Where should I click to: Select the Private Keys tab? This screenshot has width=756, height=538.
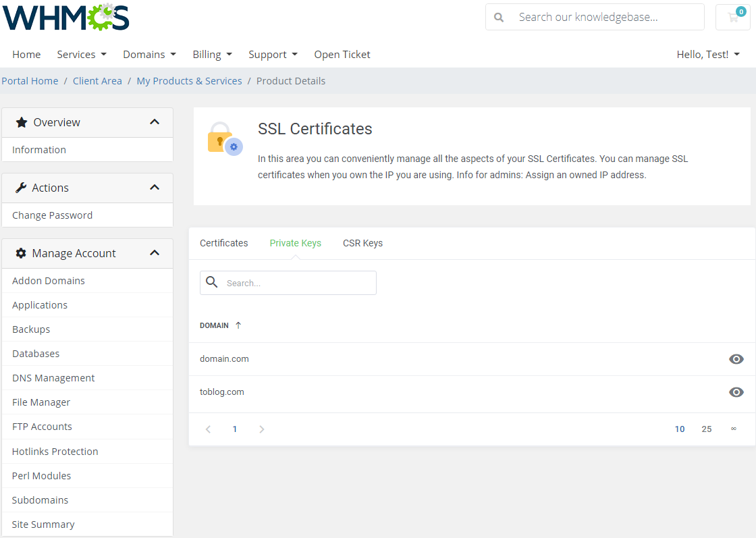296,243
